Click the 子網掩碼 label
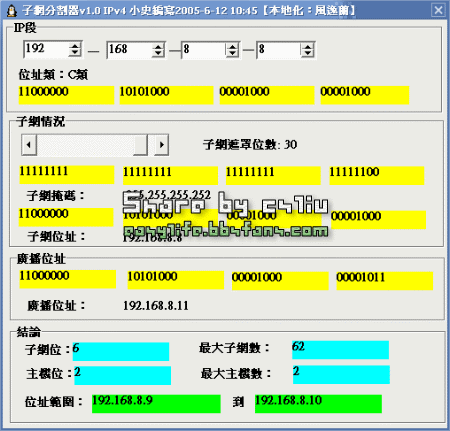 [x=56, y=195]
